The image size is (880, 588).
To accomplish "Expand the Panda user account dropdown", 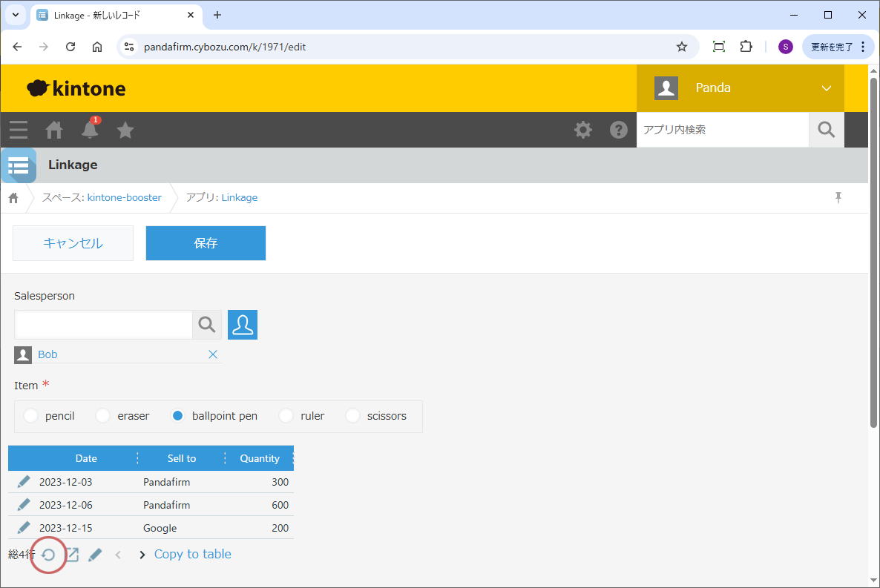I will pyautogui.click(x=827, y=88).
